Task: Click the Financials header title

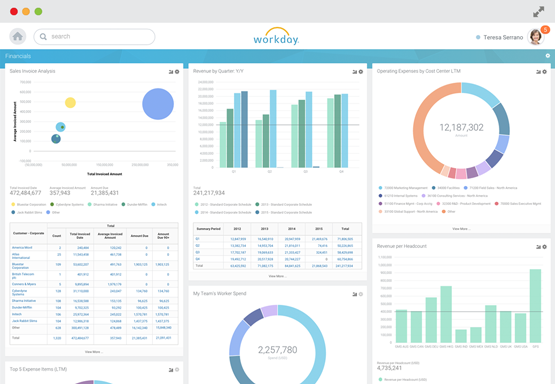Action: tap(18, 56)
